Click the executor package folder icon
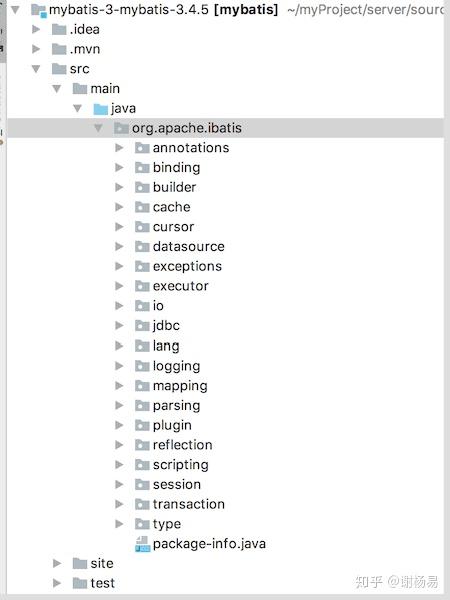The image size is (450, 600). pyautogui.click(x=142, y=286)
